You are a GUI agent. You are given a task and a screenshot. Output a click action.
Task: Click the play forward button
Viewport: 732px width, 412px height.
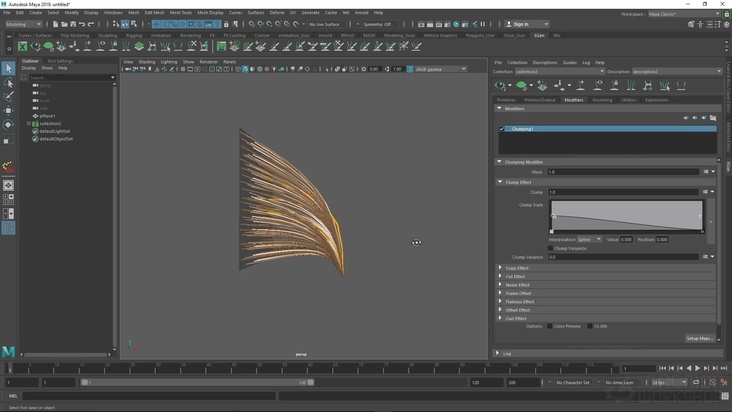pyautogui.click(x=697, y=368)
